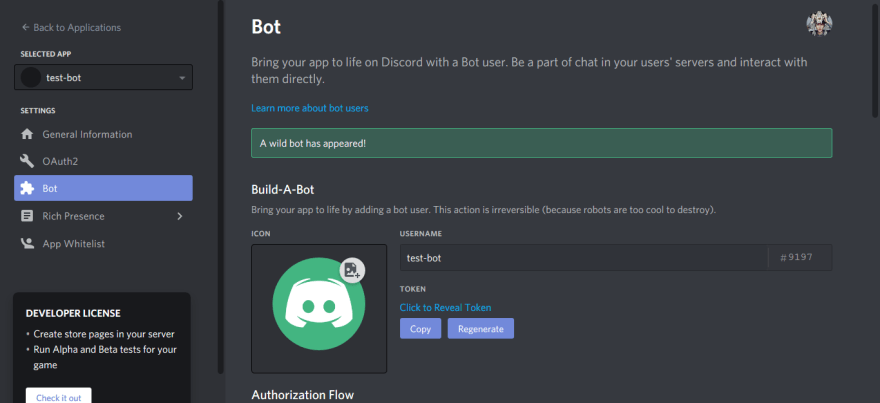Open the user avatar at top right
The height and width of the screenshot is (403, 880).
click(x=819, y=24)
